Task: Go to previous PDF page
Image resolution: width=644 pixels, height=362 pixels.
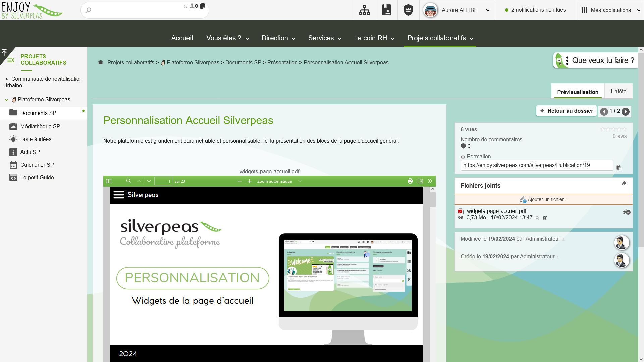Action: (139, 181)
